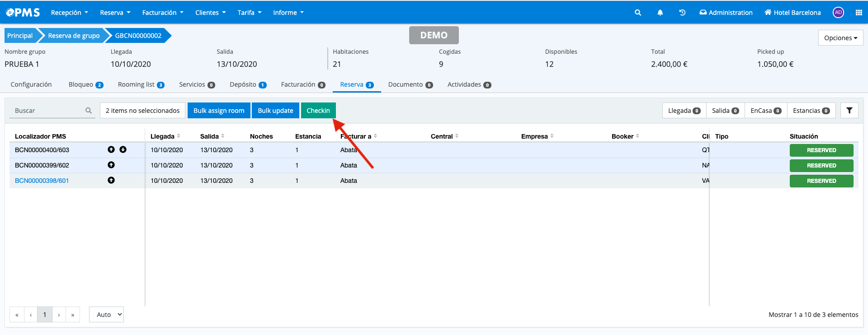Click up arrow icon for BCN00000399/602
868x335 pixels.
point(111,165)
